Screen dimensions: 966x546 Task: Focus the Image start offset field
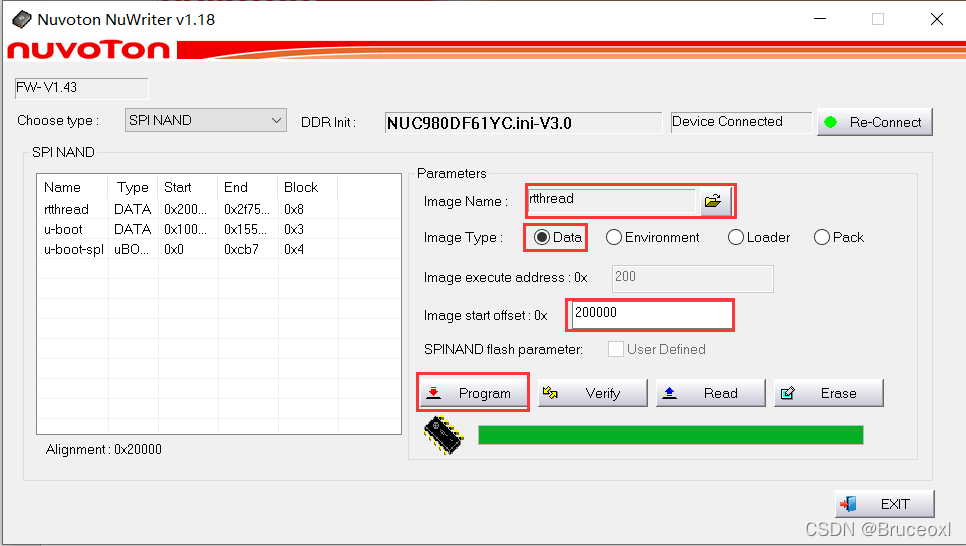[x=650, y=314]
